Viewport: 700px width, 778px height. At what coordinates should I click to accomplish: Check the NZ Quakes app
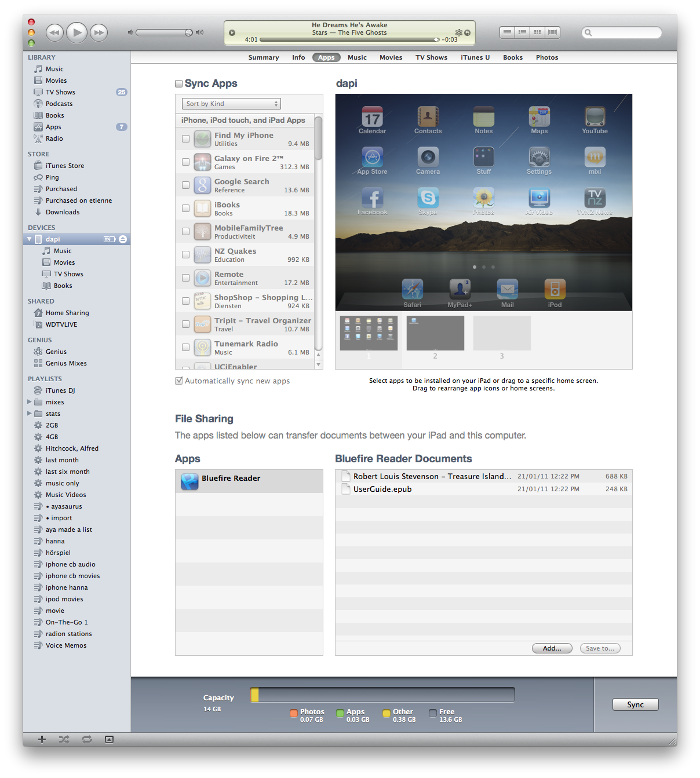click(x=185, y=254)
